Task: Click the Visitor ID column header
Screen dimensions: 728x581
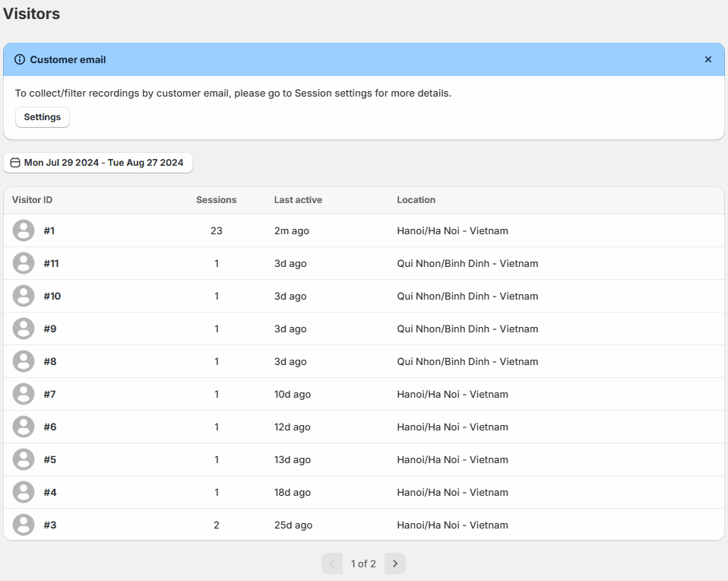Action: click(x=32, y=200)
